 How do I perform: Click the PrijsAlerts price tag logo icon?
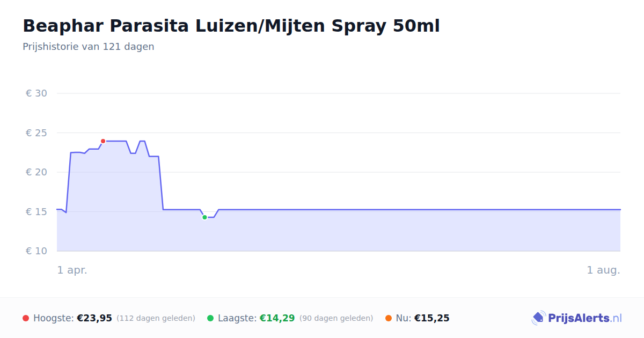pos(538,318)
